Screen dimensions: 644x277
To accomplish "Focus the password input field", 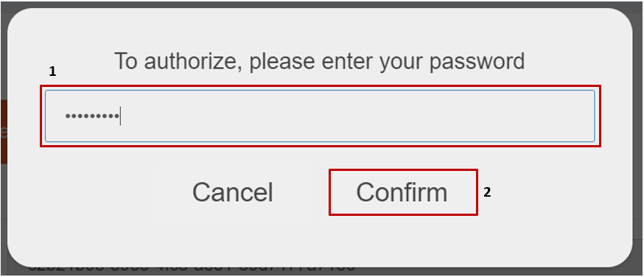I will click(x=320, y=116).
